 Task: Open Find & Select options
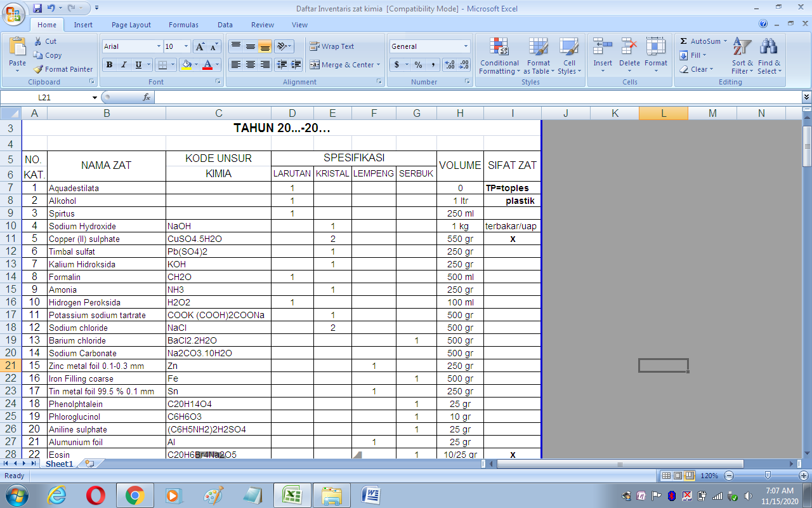769,56
